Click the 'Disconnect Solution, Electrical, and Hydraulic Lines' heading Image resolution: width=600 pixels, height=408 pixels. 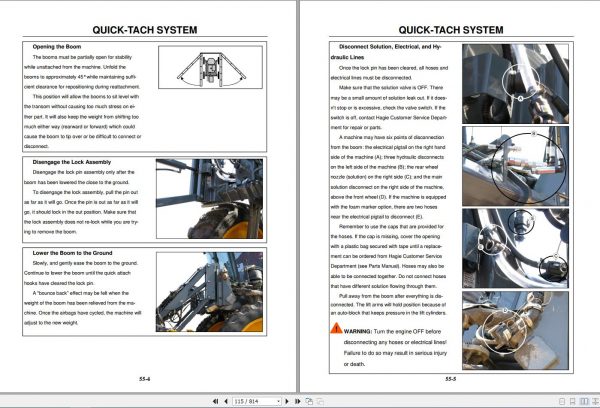386,52
